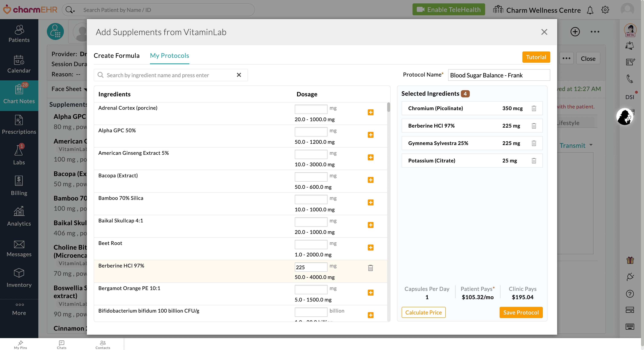Click the Protocol Name input field
The image size is (644, 350).
[499, 75]
